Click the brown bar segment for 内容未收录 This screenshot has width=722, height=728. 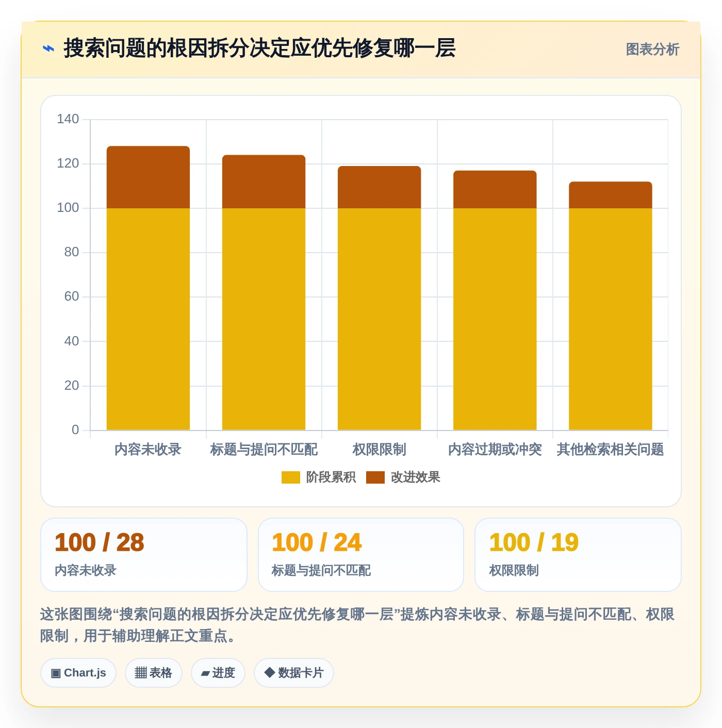148,177
